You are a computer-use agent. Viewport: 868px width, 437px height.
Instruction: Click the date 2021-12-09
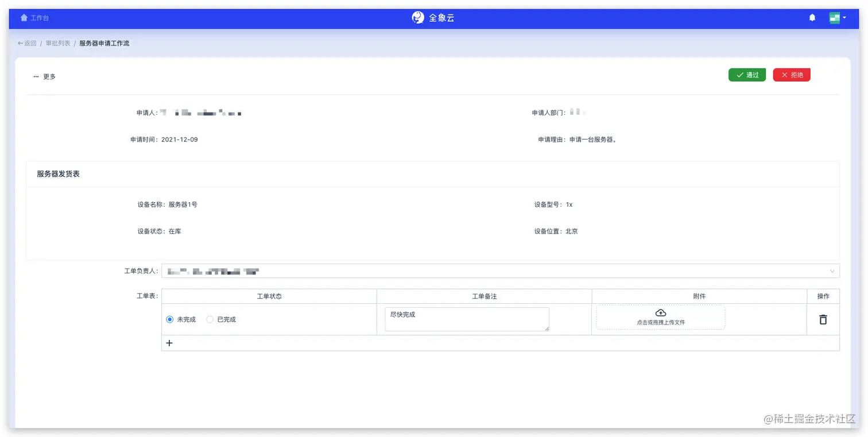[180, 140]
